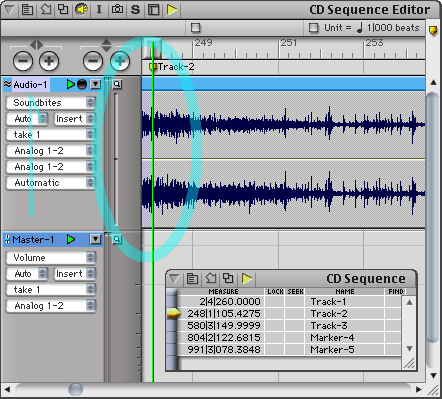The image size is (442, 399).
Task: Click the SEEK column header
Action: click(295, 292)
